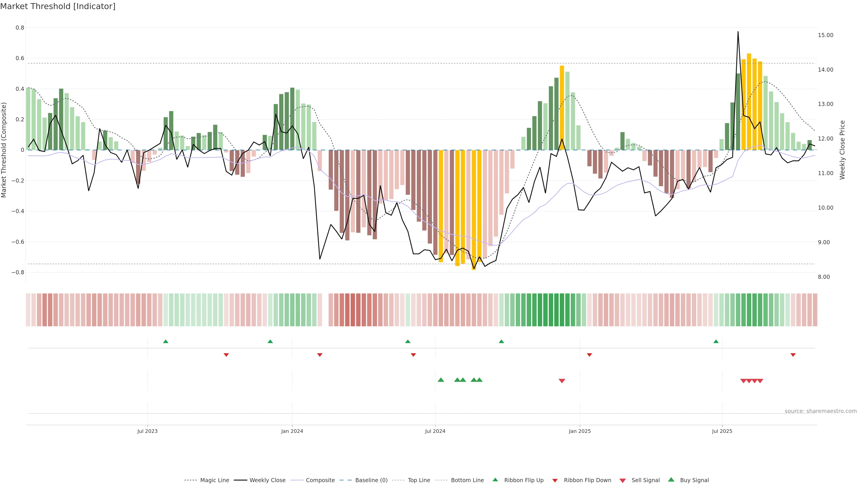This screenshot has height=488, width=868.
Task: Select the first Ribbon Flip Up marker
Action: [x=165, y=342]
